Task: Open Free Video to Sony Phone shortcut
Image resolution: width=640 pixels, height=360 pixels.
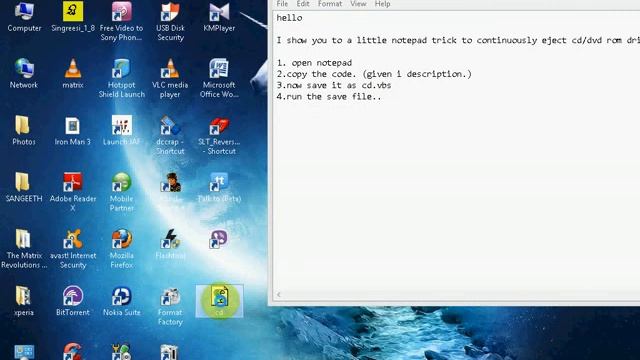Action: pyautogui.click(x=122, y=21)
